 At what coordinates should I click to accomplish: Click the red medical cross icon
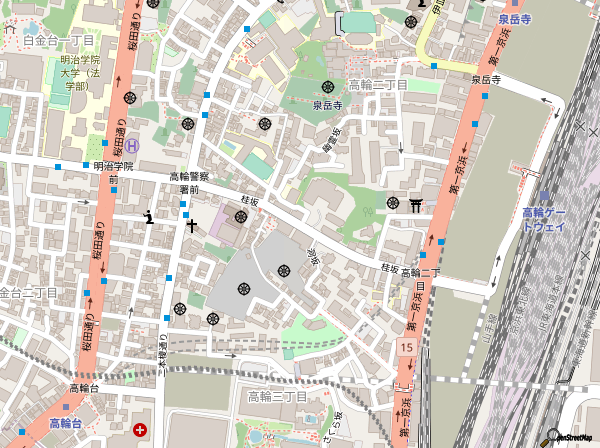pyautogui.click(x=139, y=430)
